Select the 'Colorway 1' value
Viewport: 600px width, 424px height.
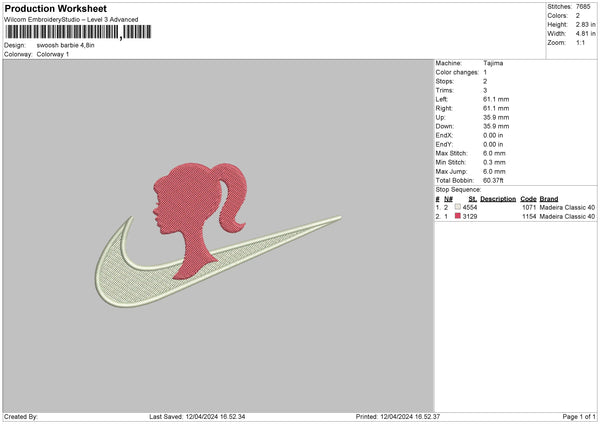click(53, 54)
